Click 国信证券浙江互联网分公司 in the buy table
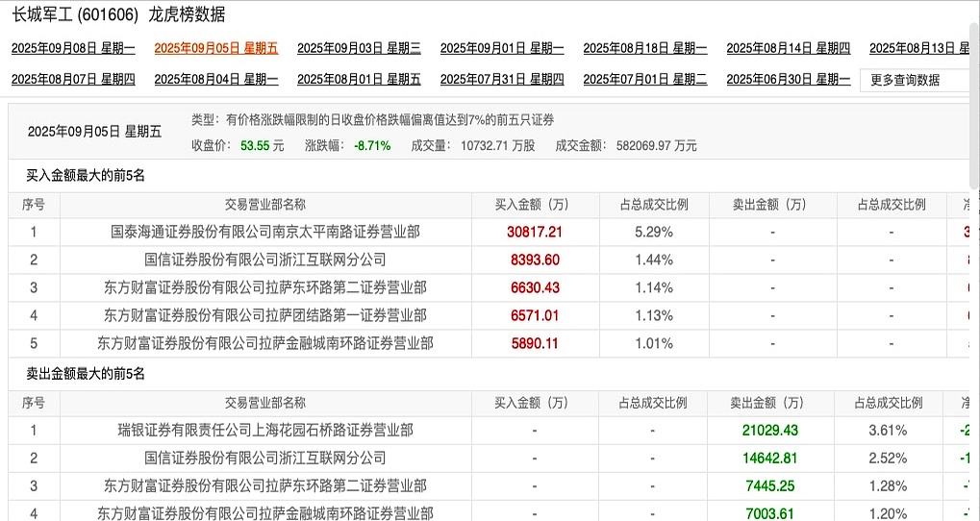This screenshot has width=980, height=521. (x=265, y=260)
